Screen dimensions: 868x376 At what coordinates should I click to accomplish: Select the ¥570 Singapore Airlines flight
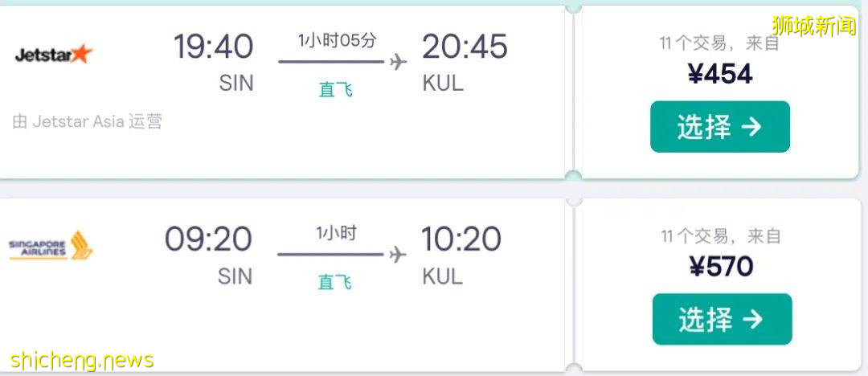click(721, 319)
